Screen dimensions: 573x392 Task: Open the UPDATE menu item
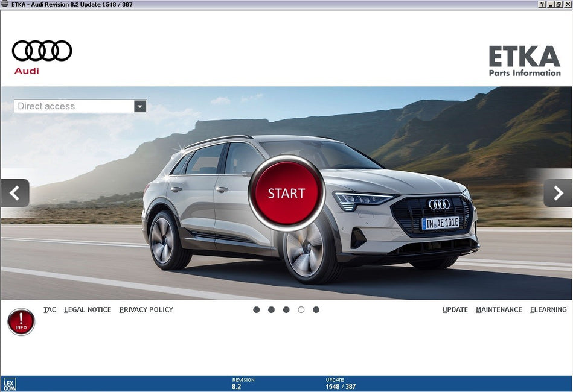(x=455, y=309)
